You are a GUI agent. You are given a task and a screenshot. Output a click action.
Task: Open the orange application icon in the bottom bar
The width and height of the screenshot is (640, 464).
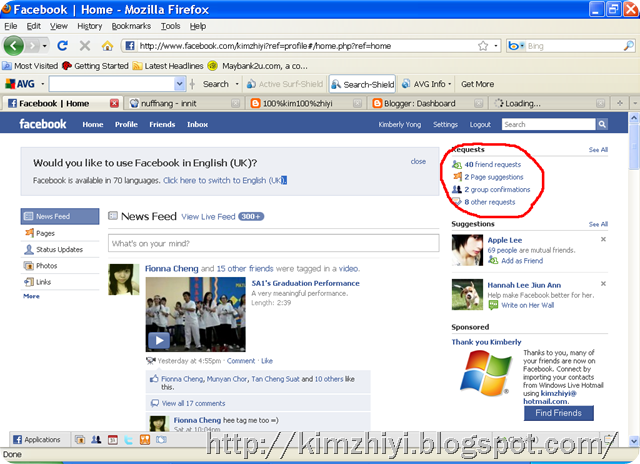click(145, 440)
